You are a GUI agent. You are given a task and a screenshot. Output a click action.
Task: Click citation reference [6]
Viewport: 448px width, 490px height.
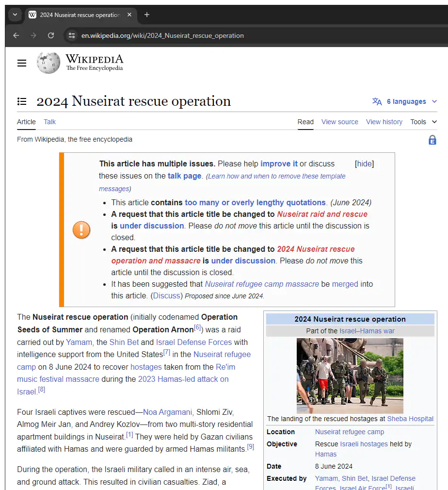click(x=197, y=327)
